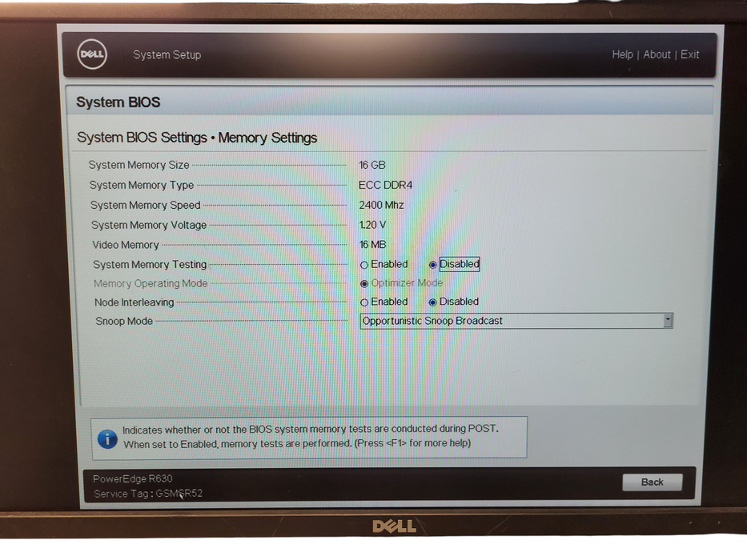The width and height of the screenshot is (747, 560).
Task: Click the 16 MB video memory value
Action: click(372, 245)
